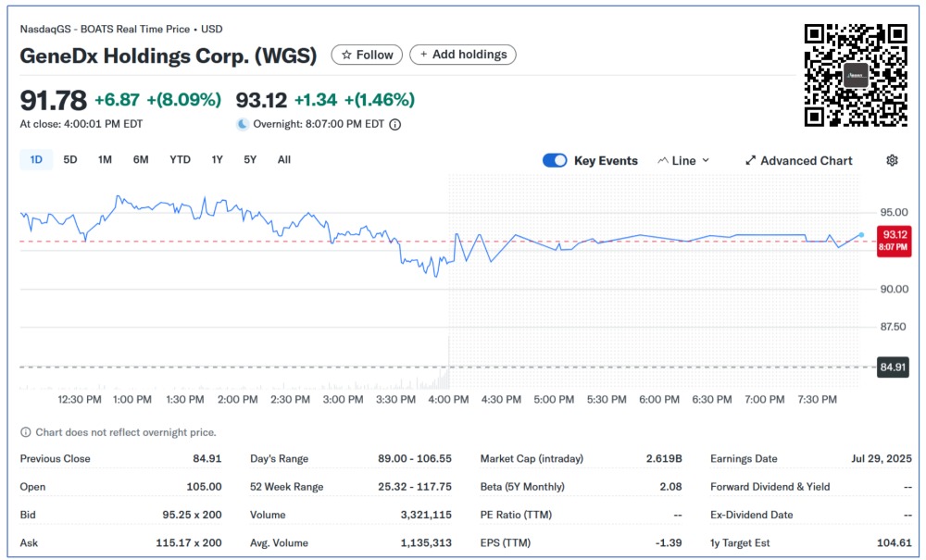This screenshot has width=926, height=560.
Task: Click the NasdaqGS exchange info line
Action: 121,29
